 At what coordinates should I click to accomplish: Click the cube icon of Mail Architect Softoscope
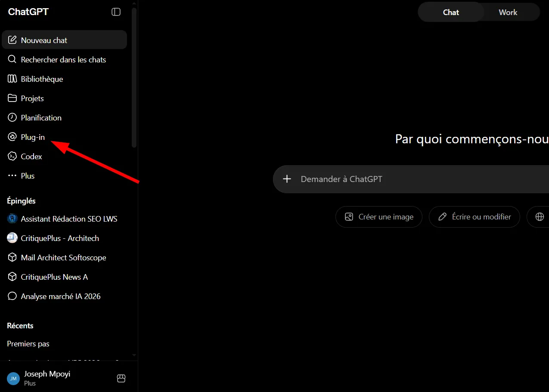click(x=12, y=257)
